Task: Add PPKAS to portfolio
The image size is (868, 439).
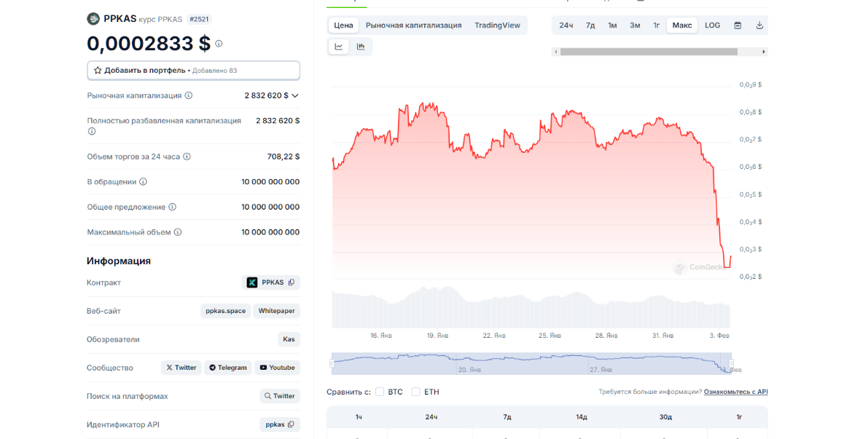Action: 193,71
